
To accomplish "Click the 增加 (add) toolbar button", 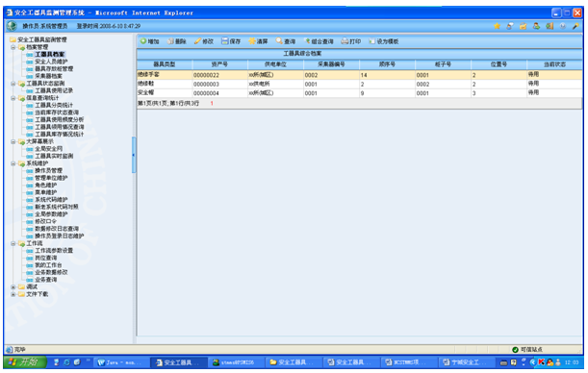I will coord(149,41).
